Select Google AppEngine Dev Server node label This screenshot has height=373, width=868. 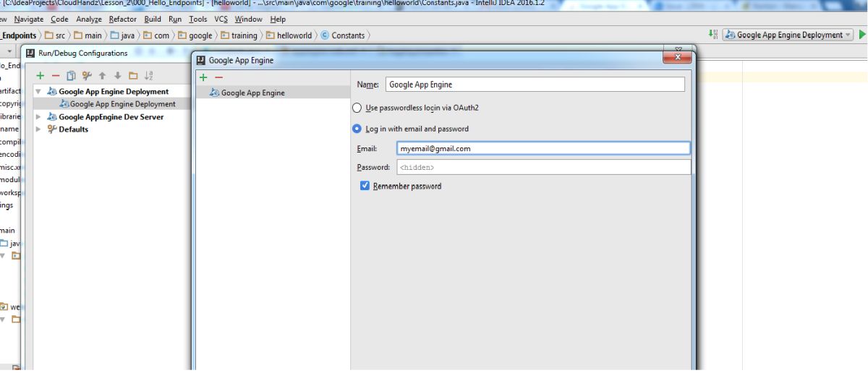(111, 116)
